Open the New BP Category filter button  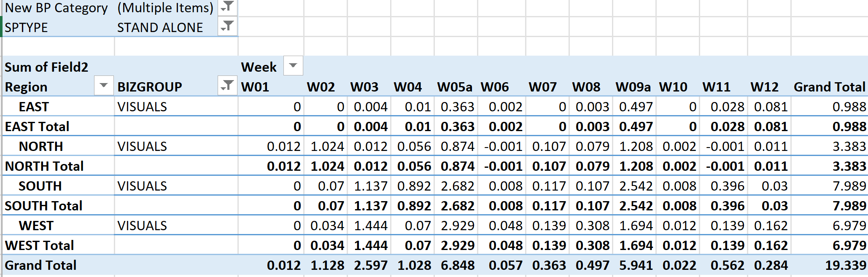[x=227, y=7]
